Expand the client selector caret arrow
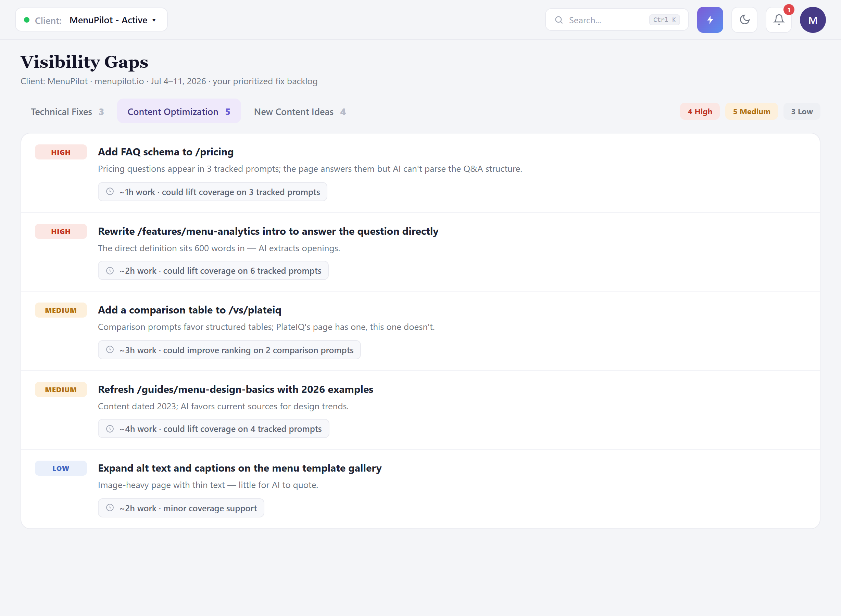 coord(154,21)
